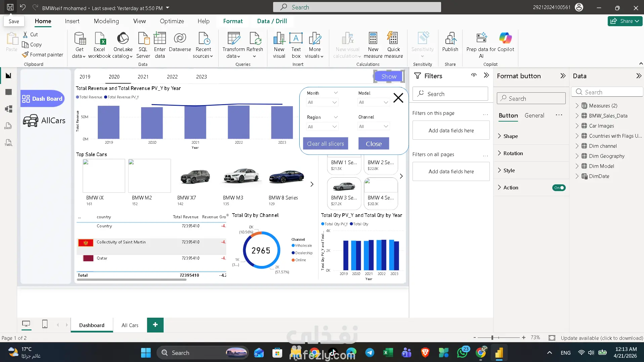
Task: Collapse the Format button pane
Action: [x=563, y=76]
